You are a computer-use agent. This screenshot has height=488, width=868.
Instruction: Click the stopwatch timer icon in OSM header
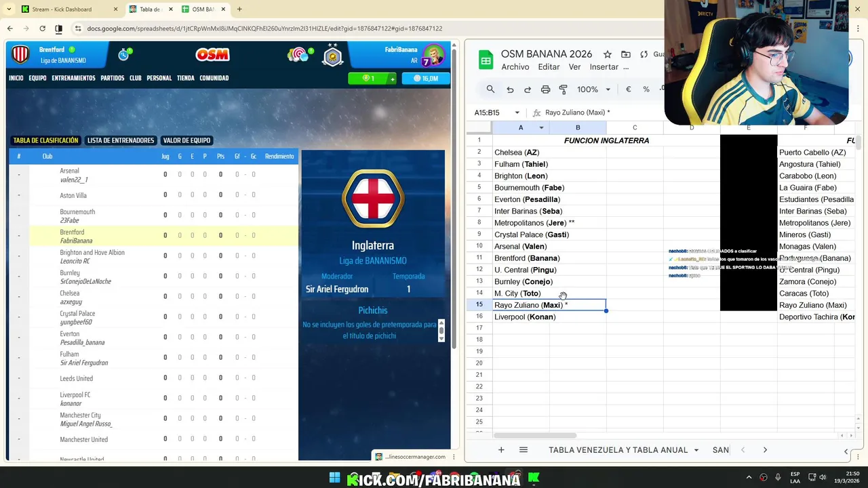pyautogui.click(x=124, y=54)
